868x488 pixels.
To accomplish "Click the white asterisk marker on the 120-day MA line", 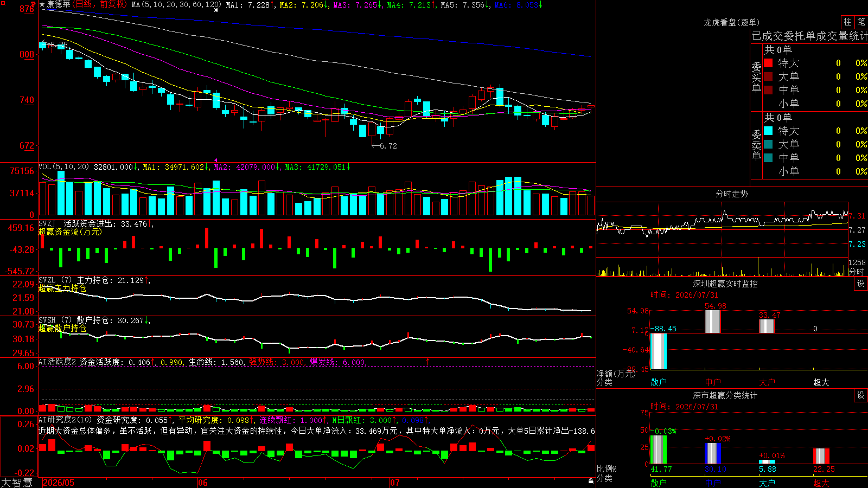I will [x=216, y=10].
